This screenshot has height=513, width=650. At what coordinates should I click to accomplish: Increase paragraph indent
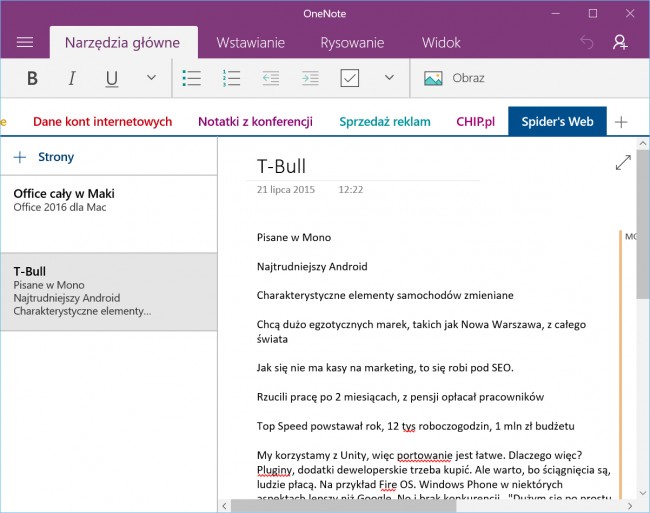310,78
